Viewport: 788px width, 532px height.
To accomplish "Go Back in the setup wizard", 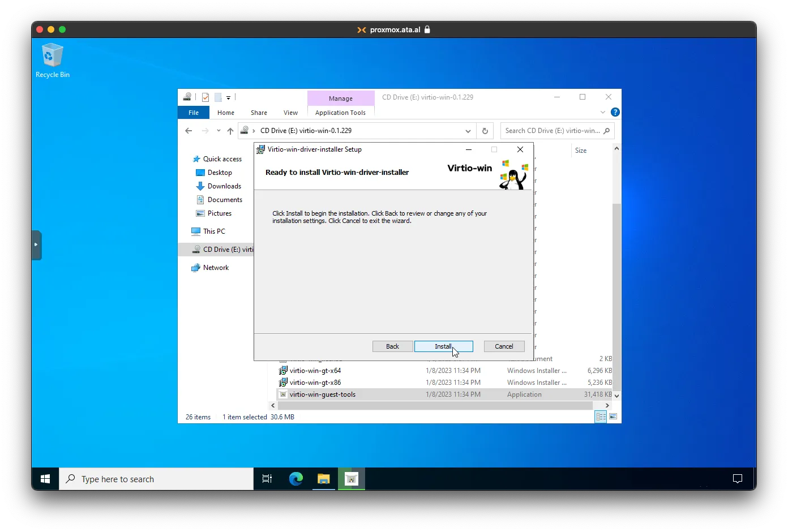I will pos(392,346).
